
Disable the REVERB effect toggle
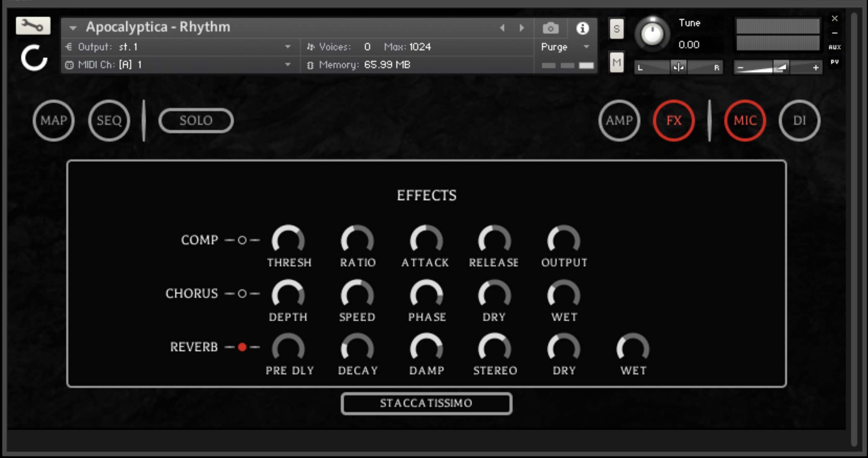[x=242, y=347]
